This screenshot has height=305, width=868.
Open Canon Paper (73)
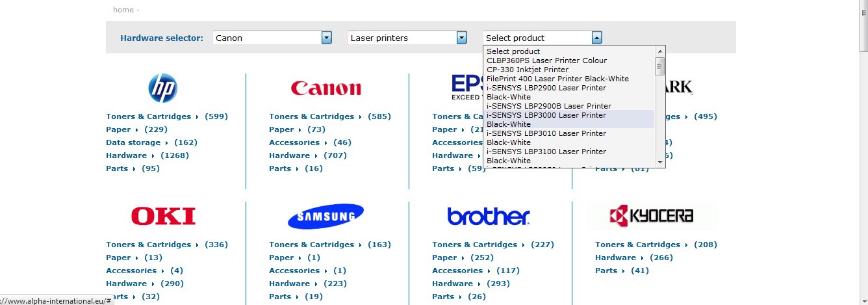tap(298, 129)
